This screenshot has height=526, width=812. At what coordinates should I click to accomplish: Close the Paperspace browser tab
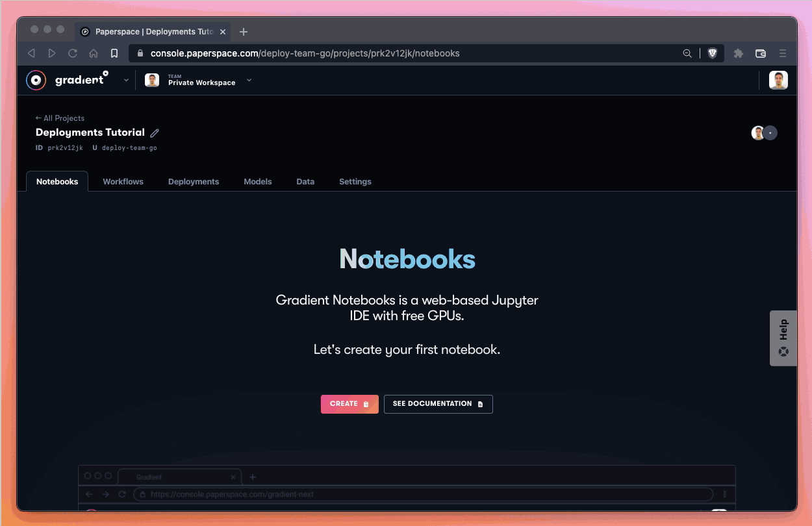[223, 32]
